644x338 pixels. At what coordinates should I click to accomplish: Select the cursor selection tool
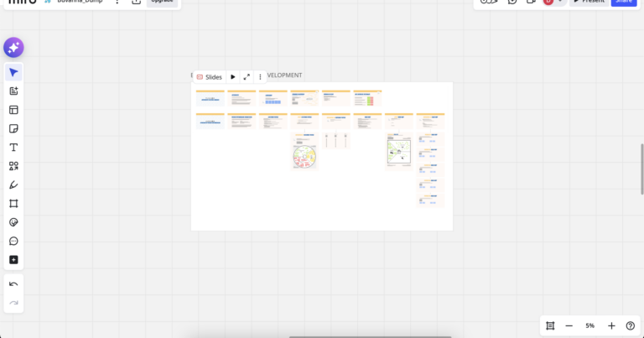coord(13,73)
